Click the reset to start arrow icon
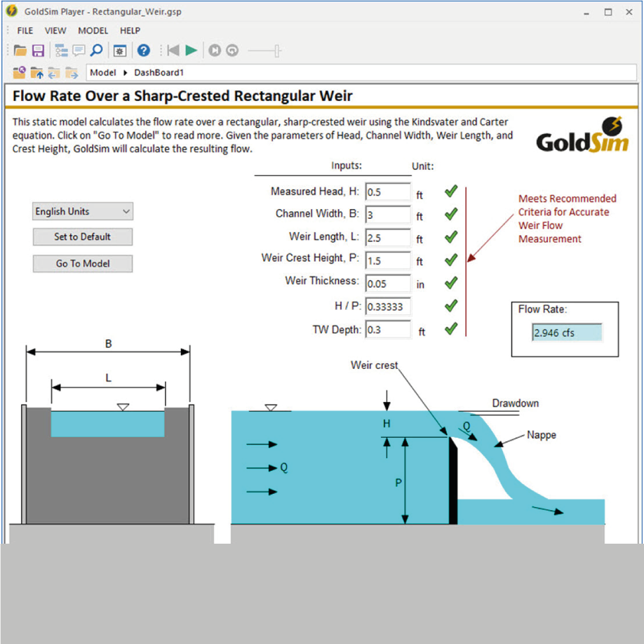Viewport: 644px width, 644px height. (x=173, y=51)
